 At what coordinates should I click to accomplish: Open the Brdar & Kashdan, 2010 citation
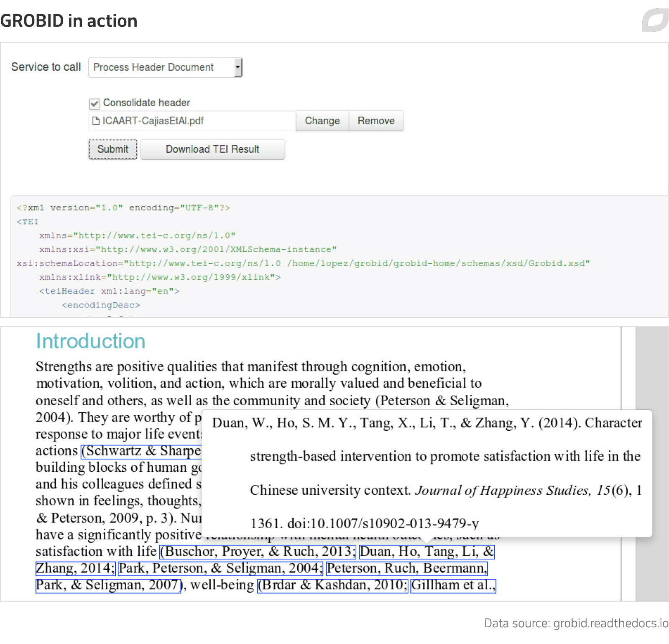(x=332, y=585)
